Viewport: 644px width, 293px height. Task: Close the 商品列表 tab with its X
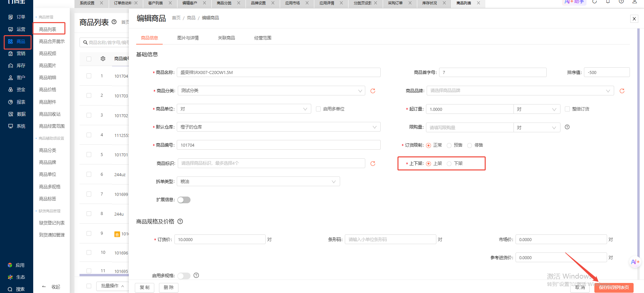pos(478,3)
